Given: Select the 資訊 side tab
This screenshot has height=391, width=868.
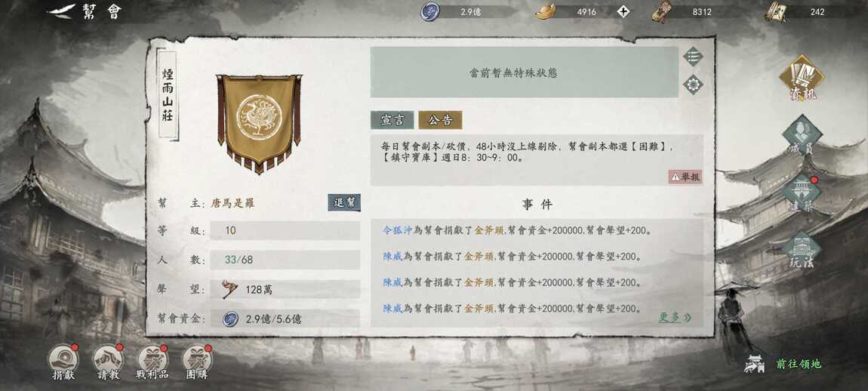Looking at the screenshot, I should 802,78.
